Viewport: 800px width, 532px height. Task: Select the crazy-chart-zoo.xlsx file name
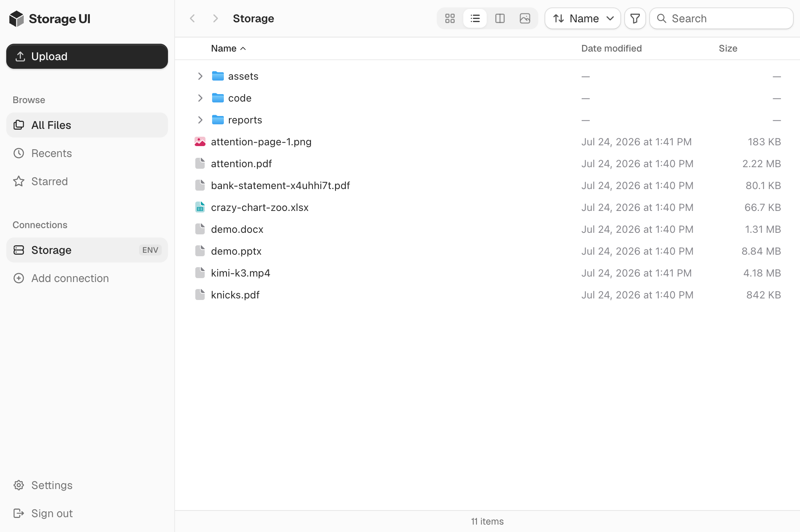coord(260,207)
